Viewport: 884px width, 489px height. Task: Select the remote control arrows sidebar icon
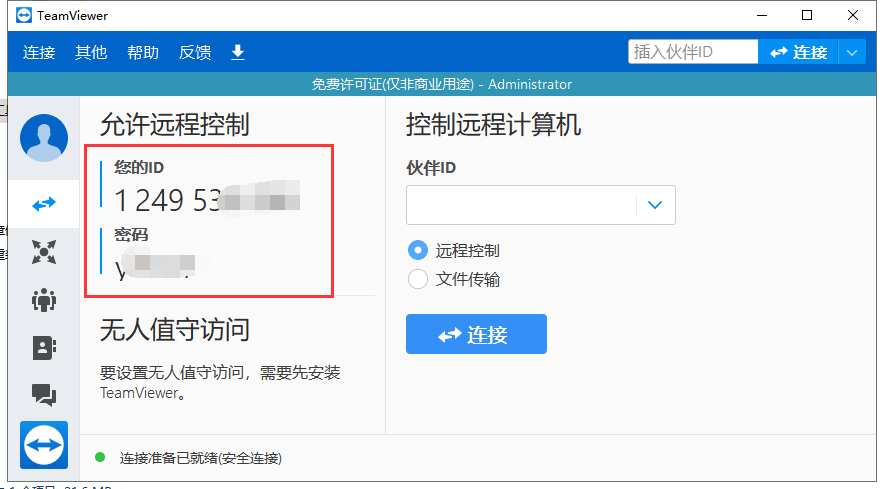44,204
